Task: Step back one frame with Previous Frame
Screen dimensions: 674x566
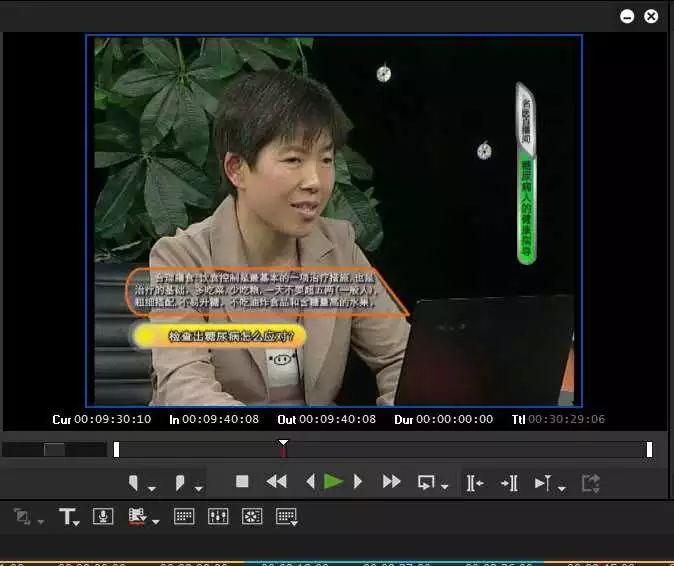Action: coord(310,481)
